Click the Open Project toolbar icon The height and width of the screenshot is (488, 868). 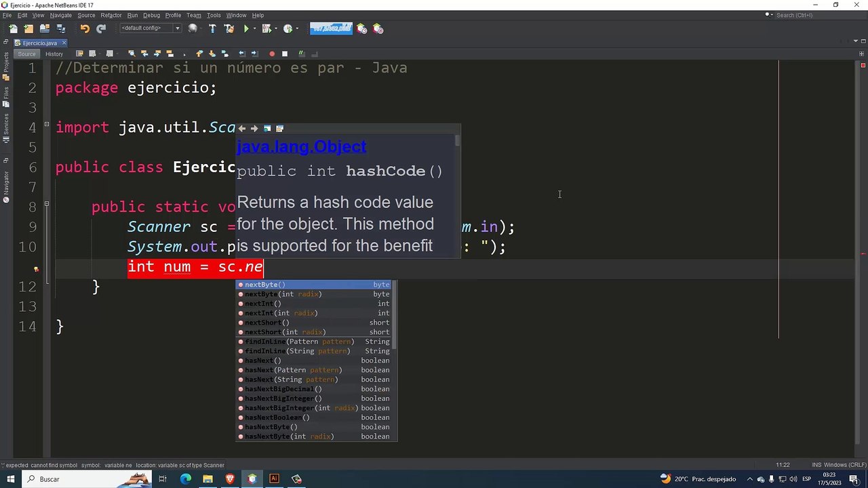[x=45, y=28]
